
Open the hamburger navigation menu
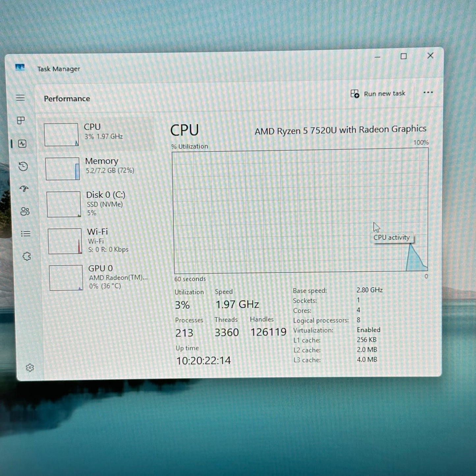click(20, 98)
